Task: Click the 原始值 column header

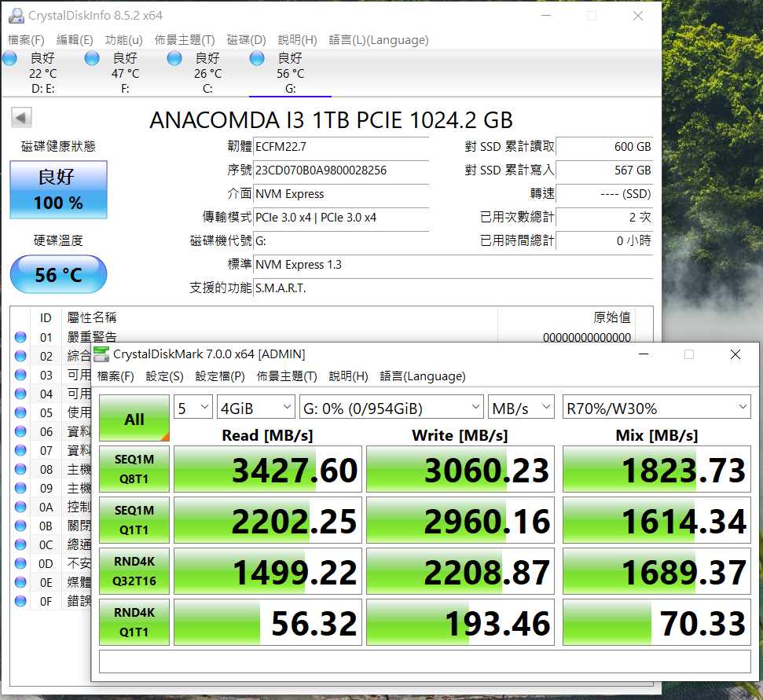Action: click(611, 317)
